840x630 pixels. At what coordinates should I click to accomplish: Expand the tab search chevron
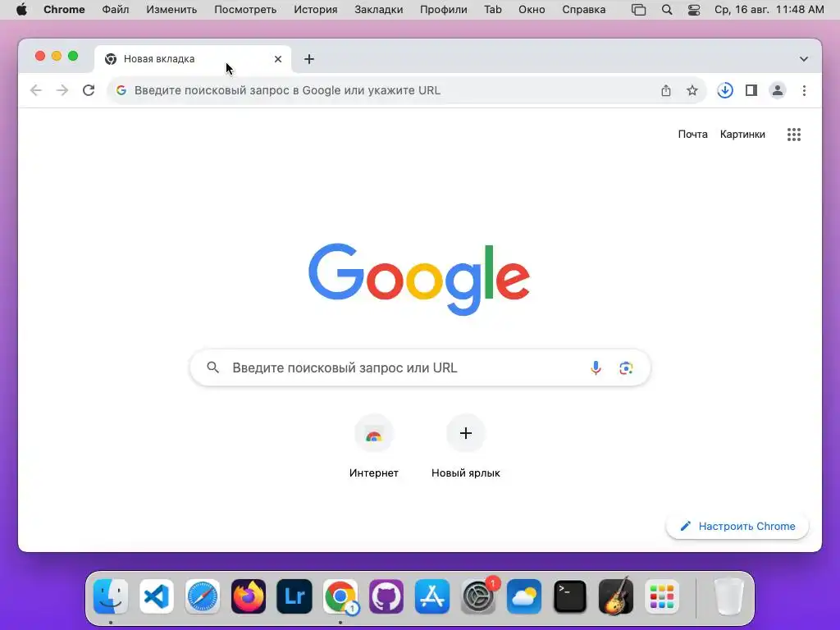[x=804, y=59]
